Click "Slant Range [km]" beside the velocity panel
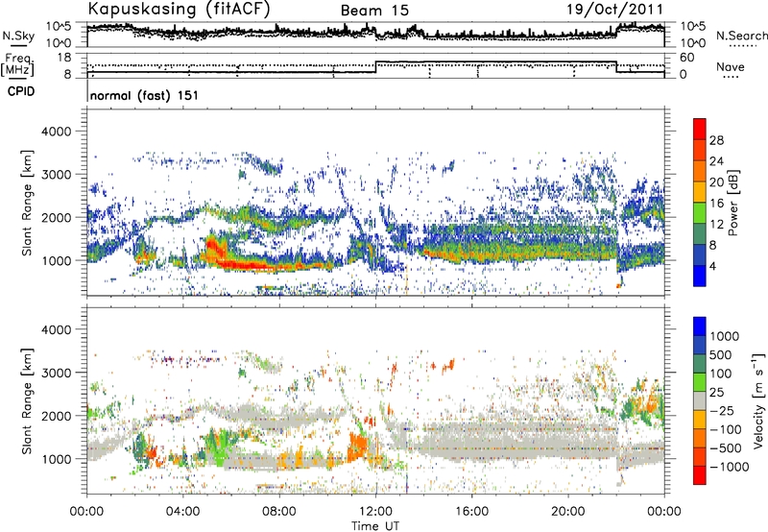Screen dimensions: 768x532 (x=27, y=401)
